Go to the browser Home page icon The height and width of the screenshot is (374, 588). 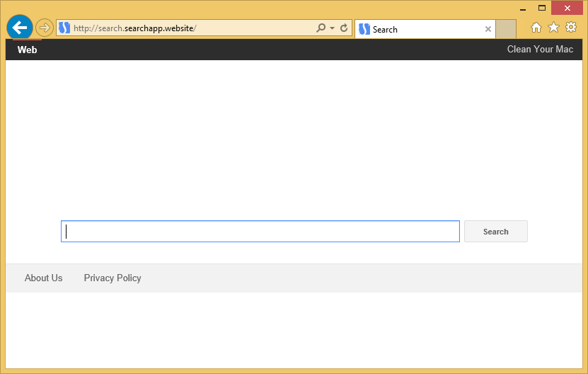536,28
